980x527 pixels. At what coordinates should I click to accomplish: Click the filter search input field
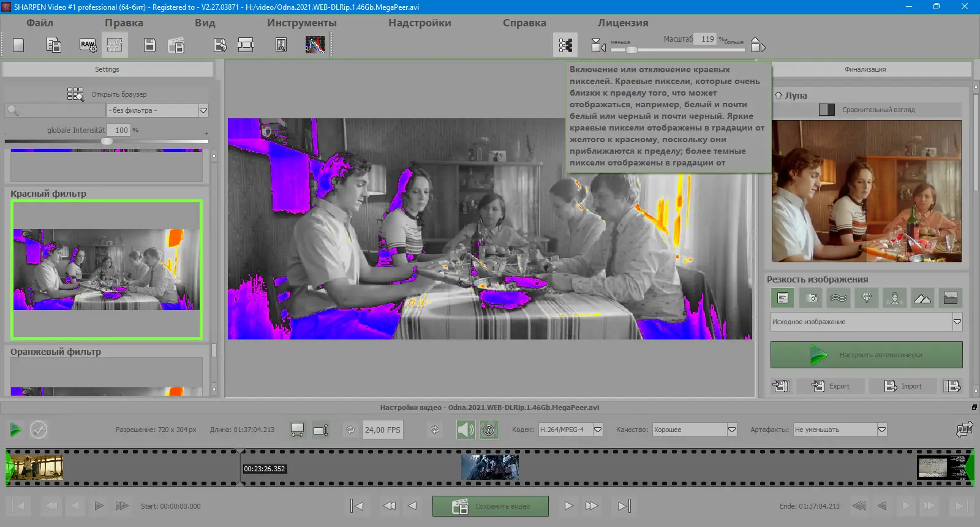pyautogui.click(x=55, y=110)
